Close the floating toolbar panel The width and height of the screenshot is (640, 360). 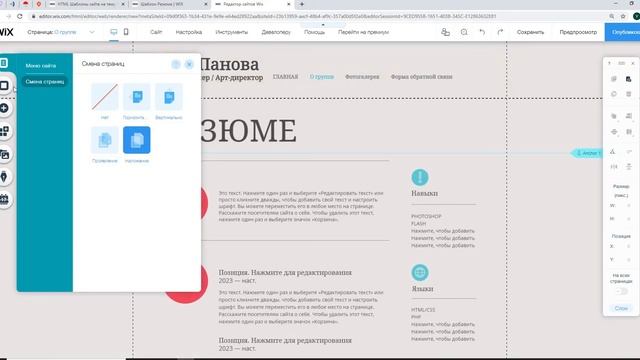click(633, 63)
